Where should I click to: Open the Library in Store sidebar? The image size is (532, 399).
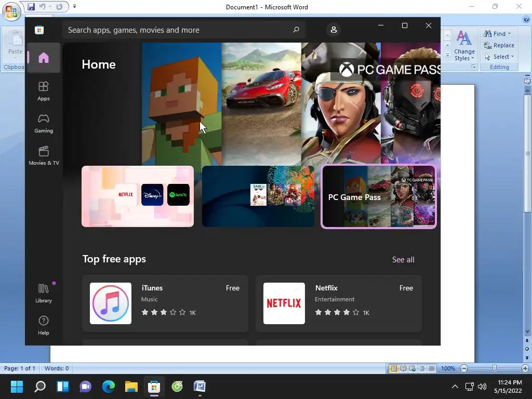[44, 293]
